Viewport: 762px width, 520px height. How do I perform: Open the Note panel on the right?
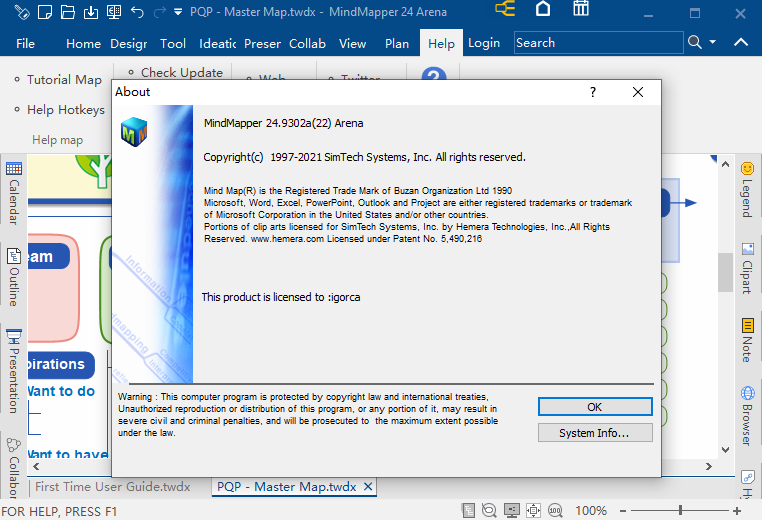(747, 340)
